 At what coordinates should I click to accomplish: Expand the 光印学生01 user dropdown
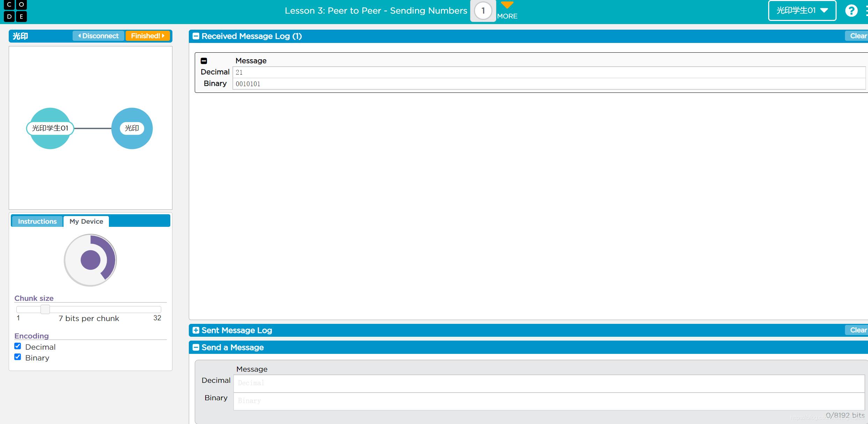pyautogui.click(x=804, y=10)
